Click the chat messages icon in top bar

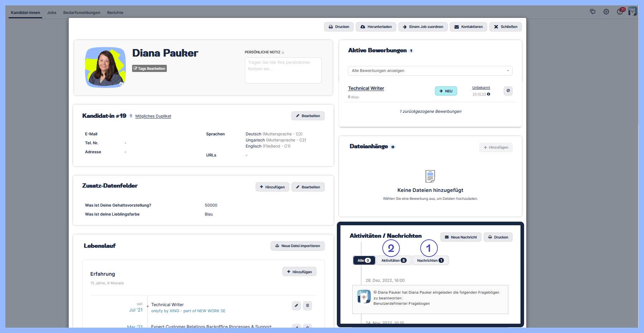pos(592,12)
